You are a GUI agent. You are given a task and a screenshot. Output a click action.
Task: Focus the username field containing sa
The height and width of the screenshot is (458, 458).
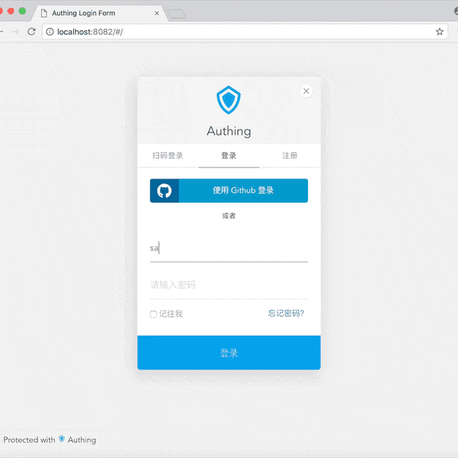(x=229, y=248)
